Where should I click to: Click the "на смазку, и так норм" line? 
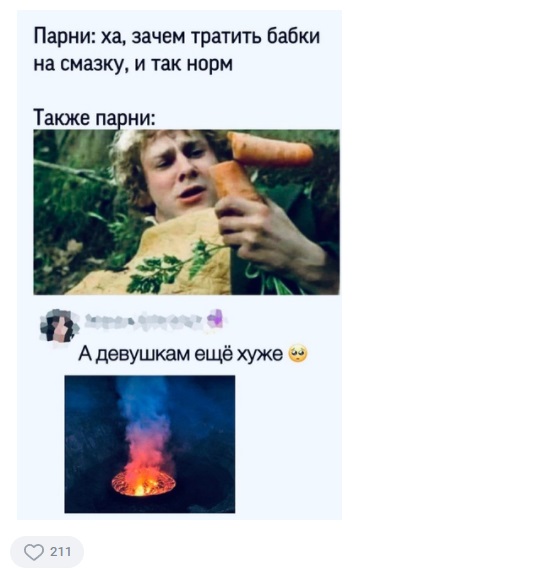point(133,64)
